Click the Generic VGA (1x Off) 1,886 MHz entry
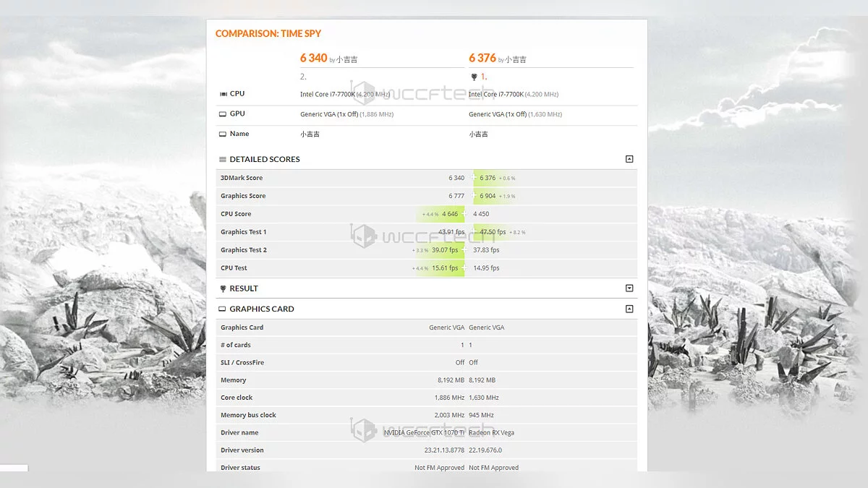868x488 pixels. point(346,114)
